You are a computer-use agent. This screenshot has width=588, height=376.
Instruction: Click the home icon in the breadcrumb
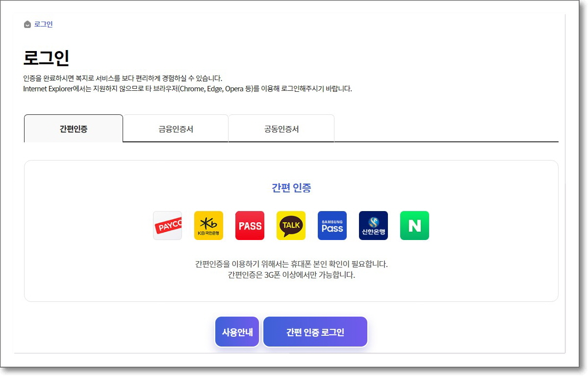click(27, 25)
